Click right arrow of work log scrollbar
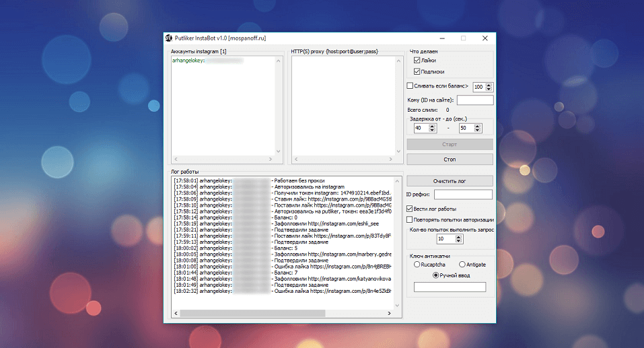The width and height of the screenshot is (644, 348). click(390, 314)
